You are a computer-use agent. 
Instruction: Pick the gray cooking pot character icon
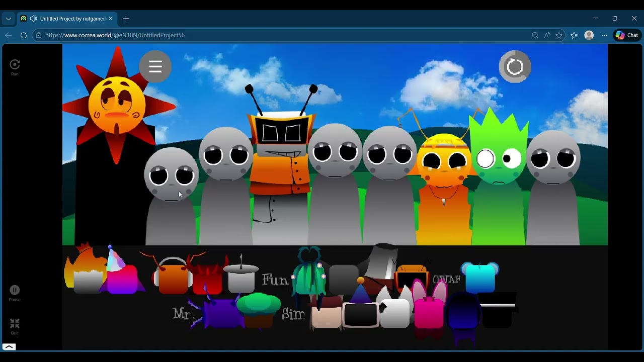[x=241, y=276]
